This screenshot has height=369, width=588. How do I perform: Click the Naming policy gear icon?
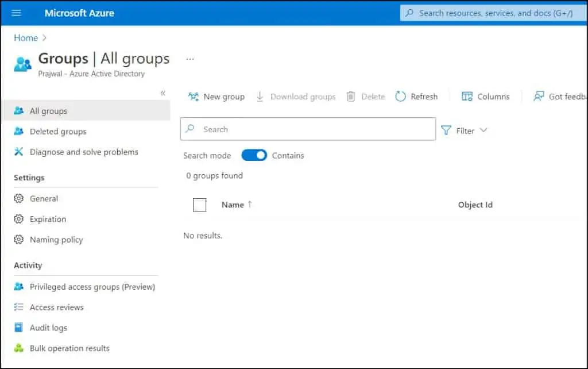18,240
